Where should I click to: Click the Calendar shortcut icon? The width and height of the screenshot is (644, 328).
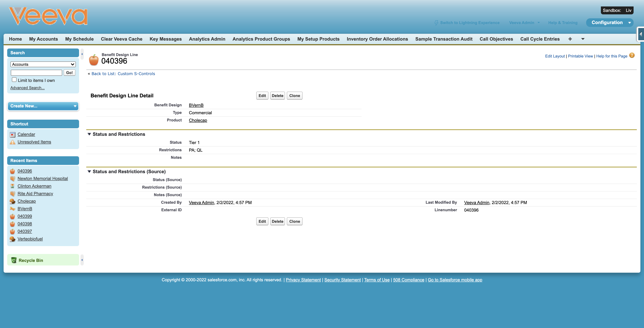(13, 135)
